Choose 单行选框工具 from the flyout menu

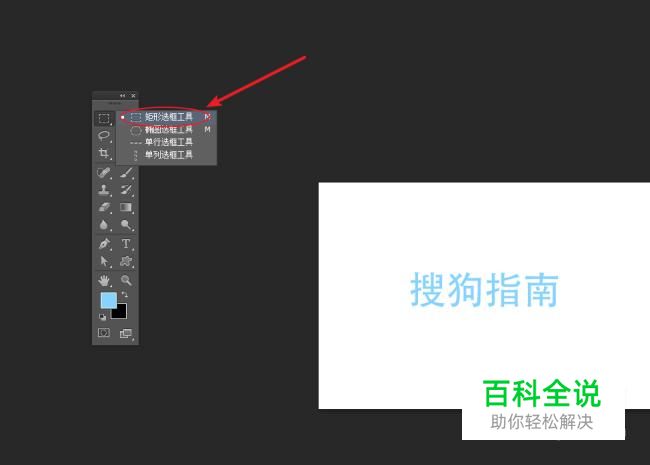167,142
